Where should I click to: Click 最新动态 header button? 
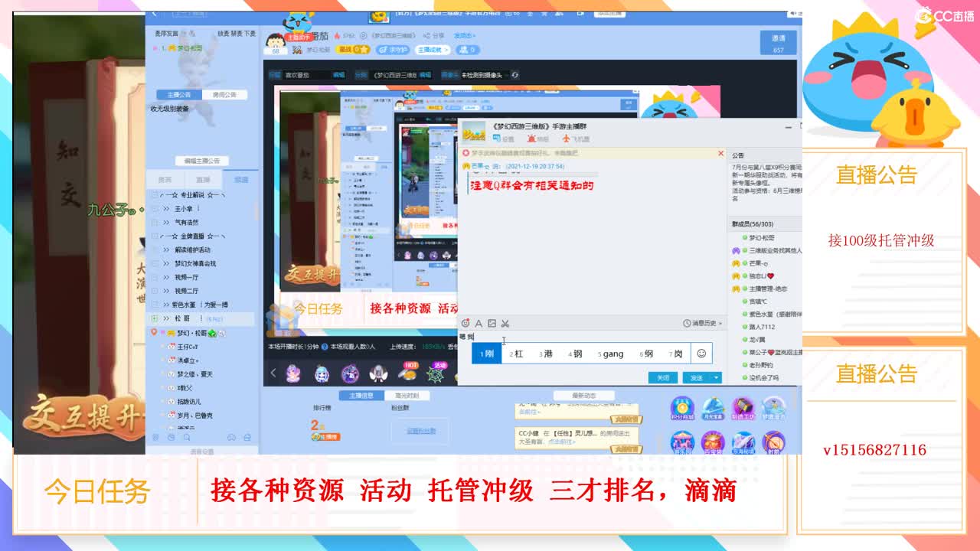(583, 396)
